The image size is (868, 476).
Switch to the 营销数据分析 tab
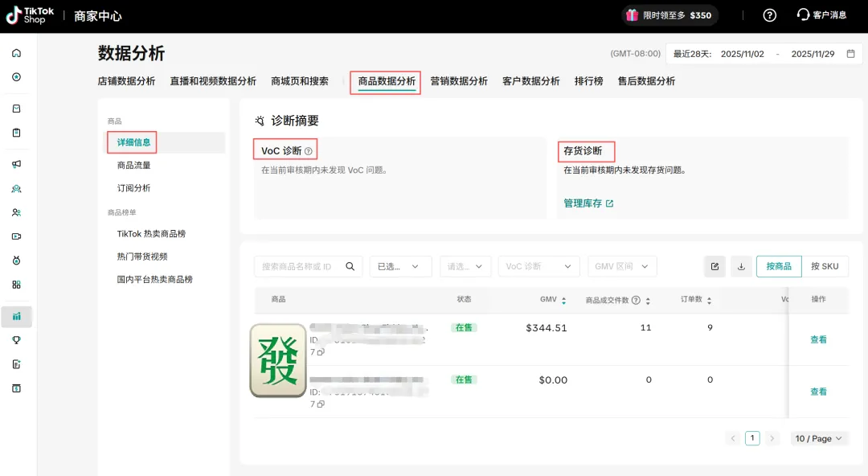tap(459, 81)
